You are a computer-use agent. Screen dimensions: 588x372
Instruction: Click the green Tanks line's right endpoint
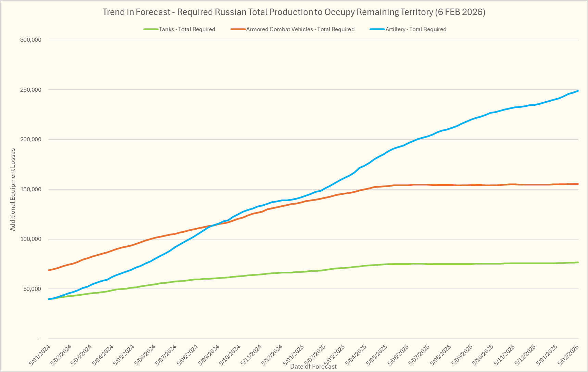pyautogui.click(x=578, y=262)
